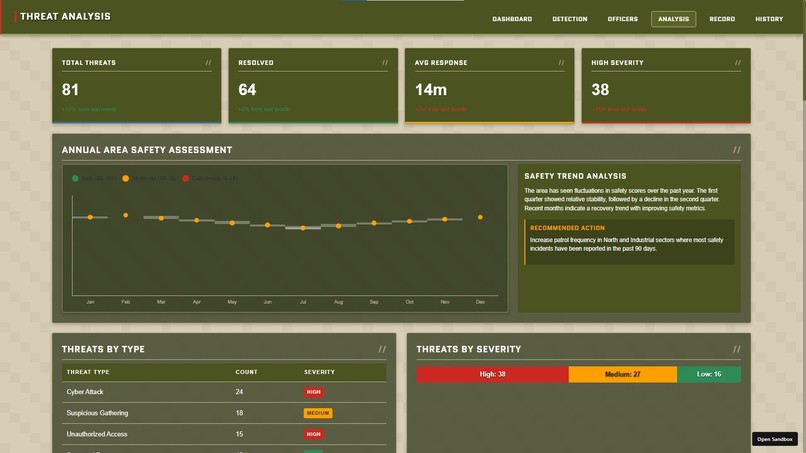Screen dimensions: 806x453
Task: Click the Count column header
Action: pos(246,372)
